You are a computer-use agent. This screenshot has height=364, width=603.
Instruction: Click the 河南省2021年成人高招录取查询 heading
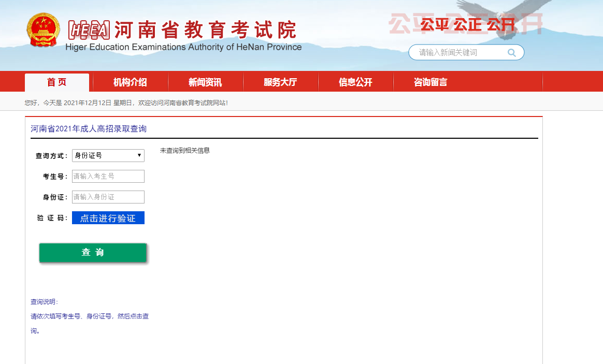click(x=89, y=129)
